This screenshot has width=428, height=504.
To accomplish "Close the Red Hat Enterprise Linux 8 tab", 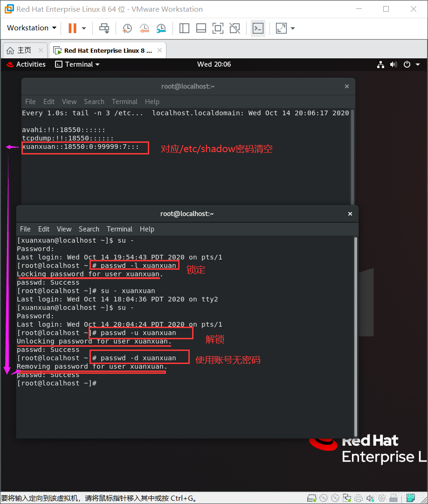I will point(159,50).
